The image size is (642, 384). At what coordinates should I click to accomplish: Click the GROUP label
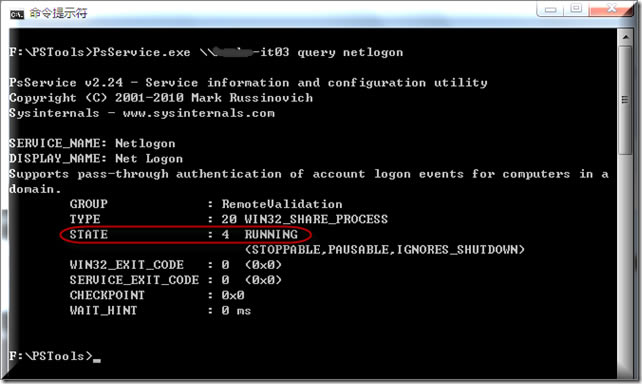point(88,204)
